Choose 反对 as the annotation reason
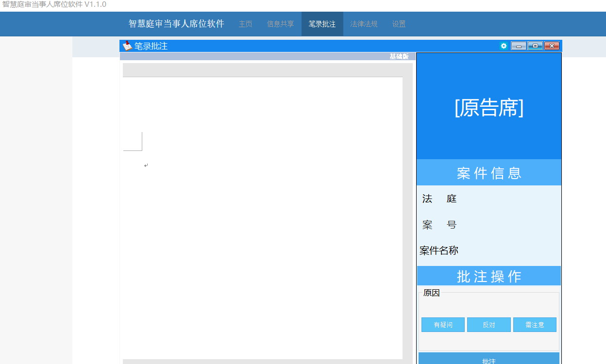 tap(488, 325)
